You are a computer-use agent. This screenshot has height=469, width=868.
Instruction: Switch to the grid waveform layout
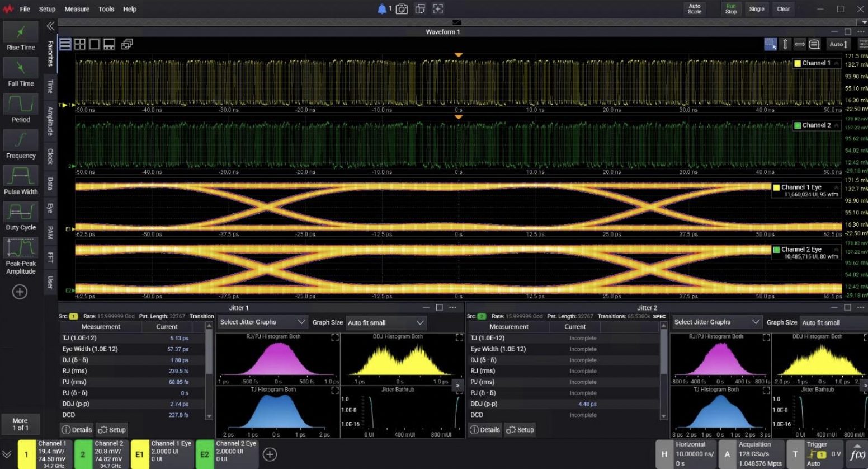coord(80,44)
